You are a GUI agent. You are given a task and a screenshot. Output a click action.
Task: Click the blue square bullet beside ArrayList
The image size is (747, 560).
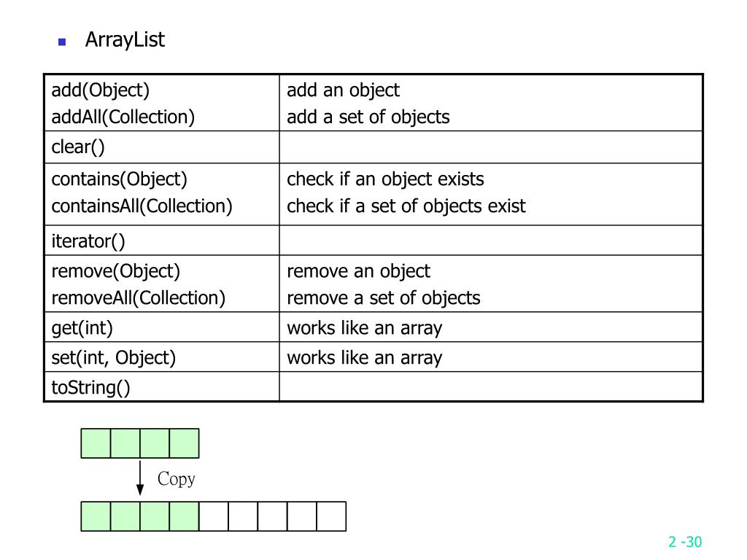click(x=62, y=42)
